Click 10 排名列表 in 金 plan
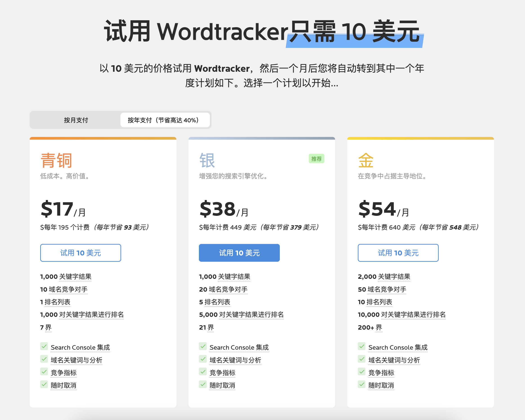The image size is (525, 420). pos(375,302)
